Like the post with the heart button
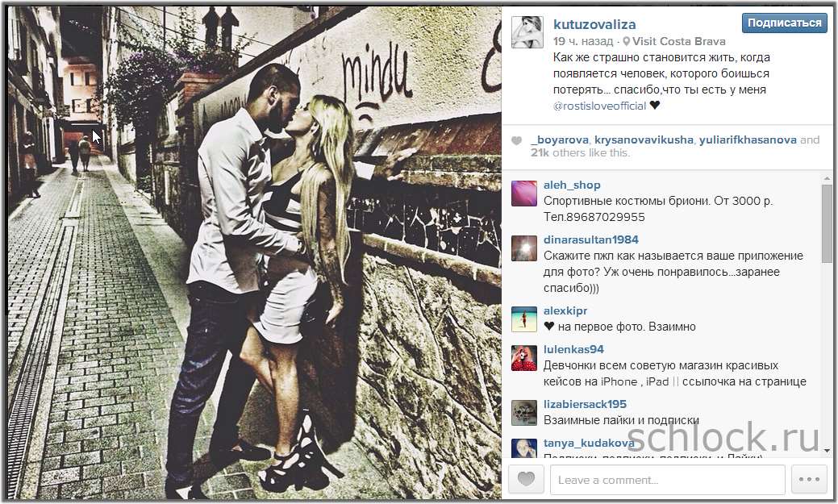 pos(526,479)
